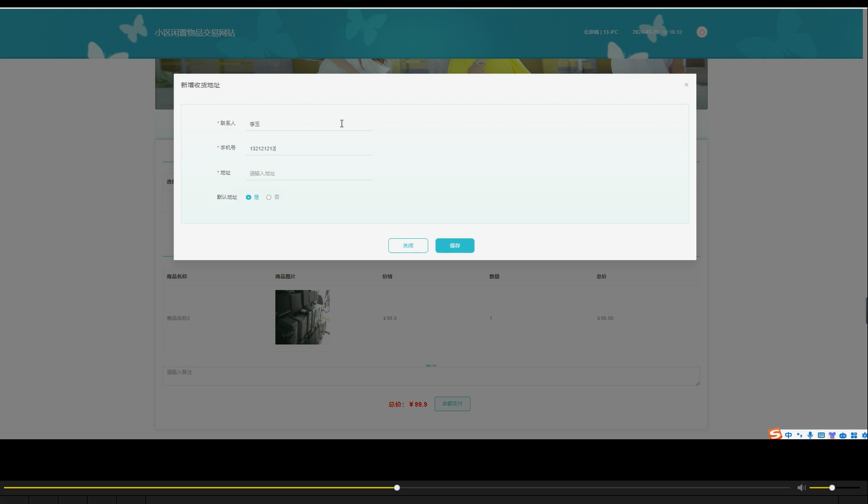Toggle Sogou punctuation mode icon
The image size is (868, 504).
pyautogui.click(x=799, y=435)
